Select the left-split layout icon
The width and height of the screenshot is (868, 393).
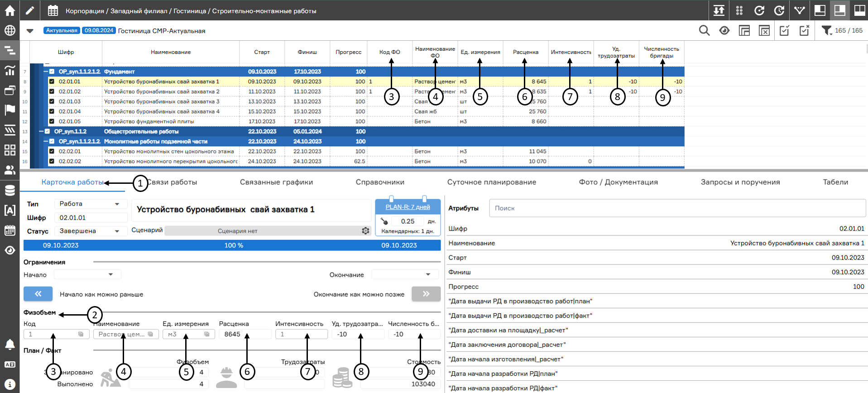click(820, 10)
